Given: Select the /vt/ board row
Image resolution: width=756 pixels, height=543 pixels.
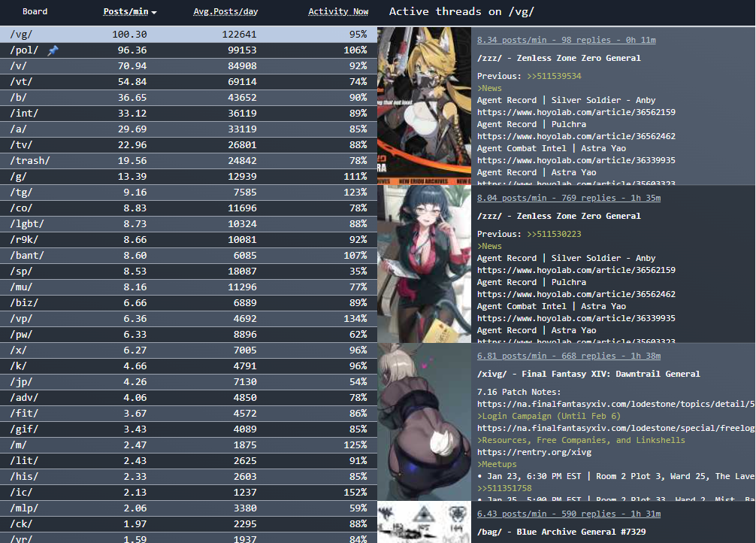Looking at the screenshot, I should pyautogui.click(x=189, y=81).
